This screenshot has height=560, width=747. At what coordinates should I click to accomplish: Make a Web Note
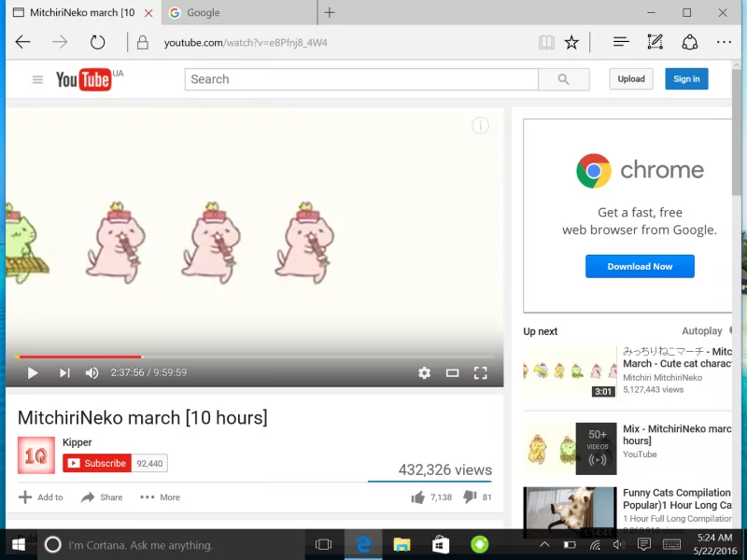click(655, 42)
